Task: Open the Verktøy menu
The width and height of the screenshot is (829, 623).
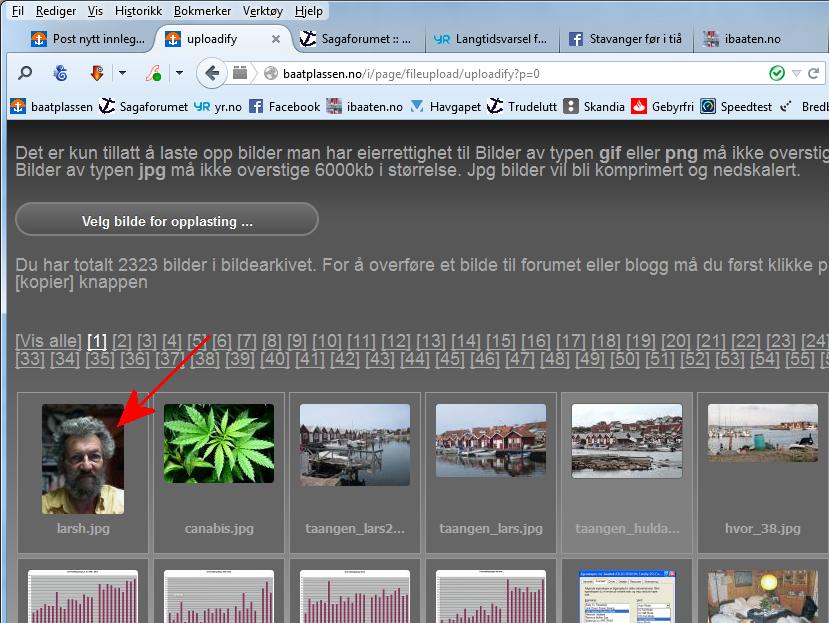Action: [x=263, y=11]
